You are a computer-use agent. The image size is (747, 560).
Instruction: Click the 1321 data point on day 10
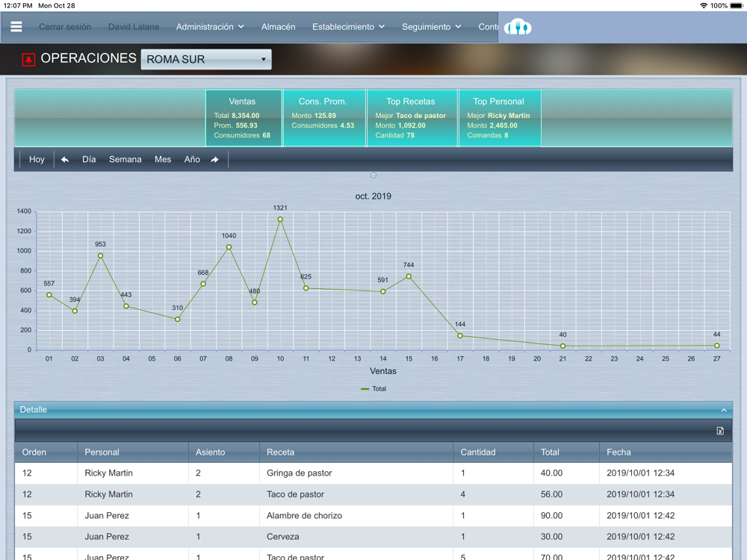(x=280, y=219)
